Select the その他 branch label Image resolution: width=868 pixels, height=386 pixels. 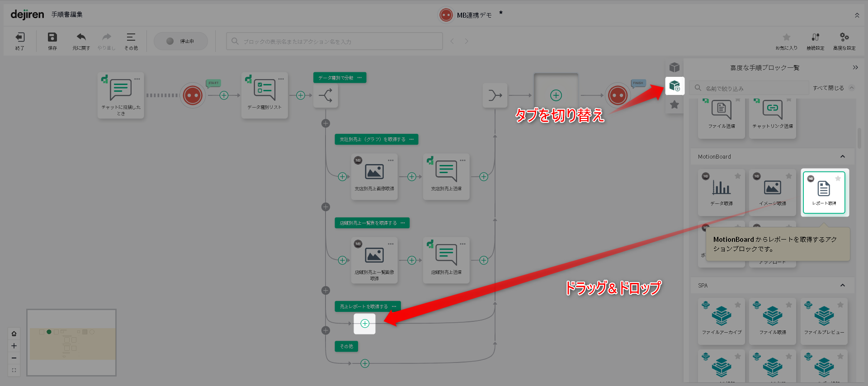pos(347,346)
